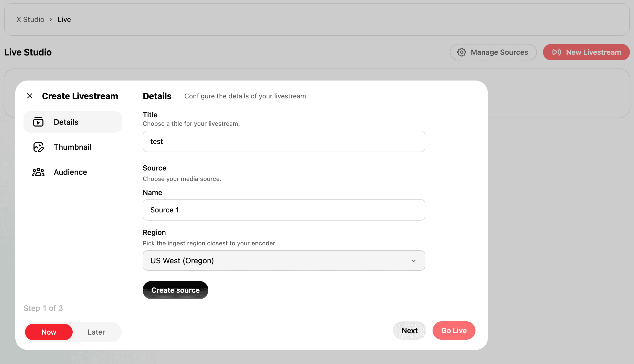Click the ingest region hint text
Screen dimensions: 634x364
(x=210, y=243)
